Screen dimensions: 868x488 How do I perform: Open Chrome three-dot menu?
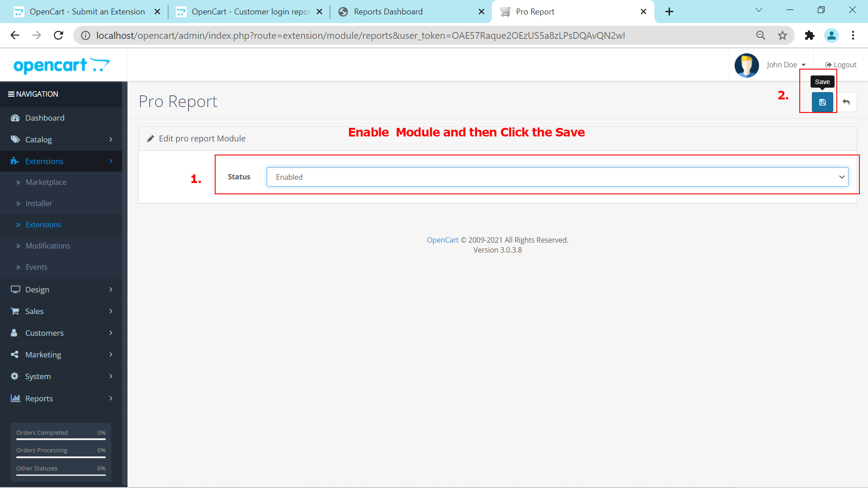pyautogui.click(x=853, y=35)
